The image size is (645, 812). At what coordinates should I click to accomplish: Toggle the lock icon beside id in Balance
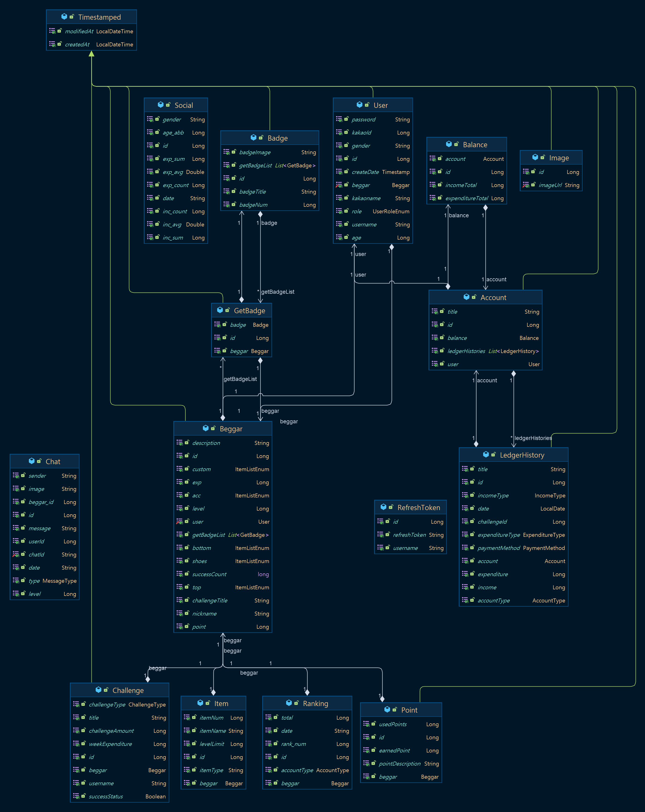[440, 172]
